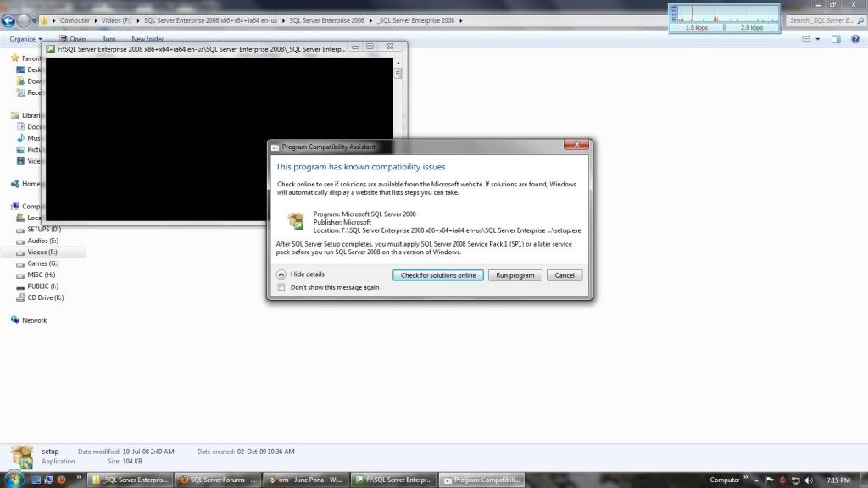This screenshot has width=868, height=488.
Task: Select Computer in the address breadcrumb
Action: 75,20
